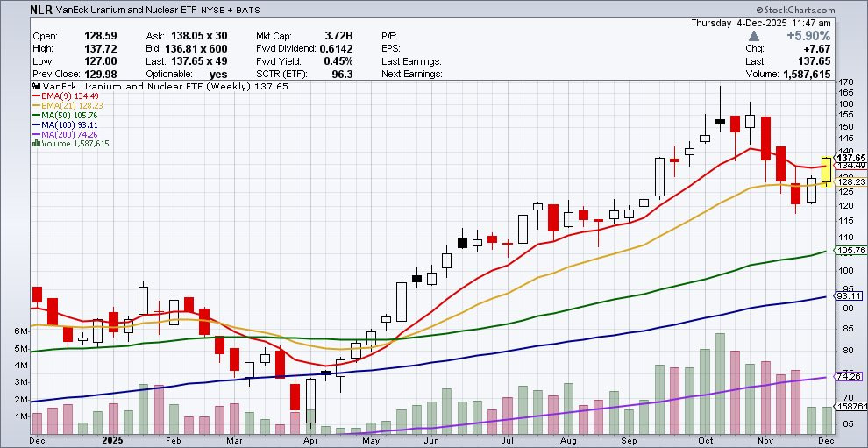Click the 100 price axis label
The image size is (868, 448).
844,270
